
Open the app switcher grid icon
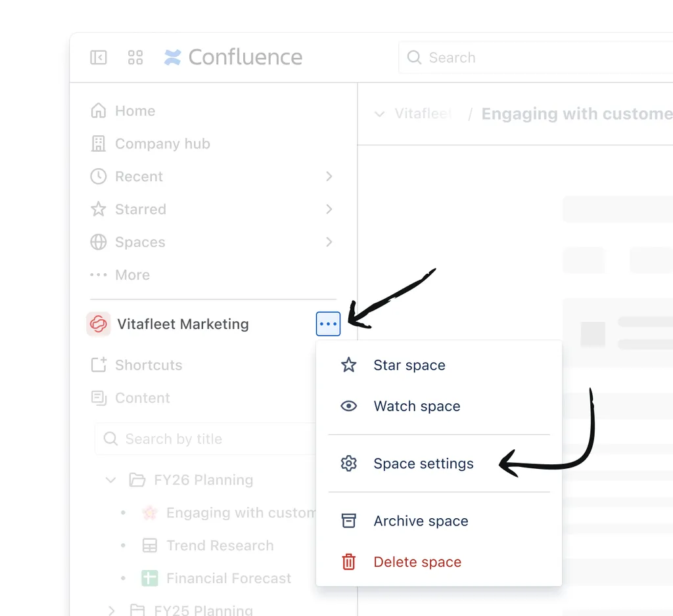click(x=135, y=58)
